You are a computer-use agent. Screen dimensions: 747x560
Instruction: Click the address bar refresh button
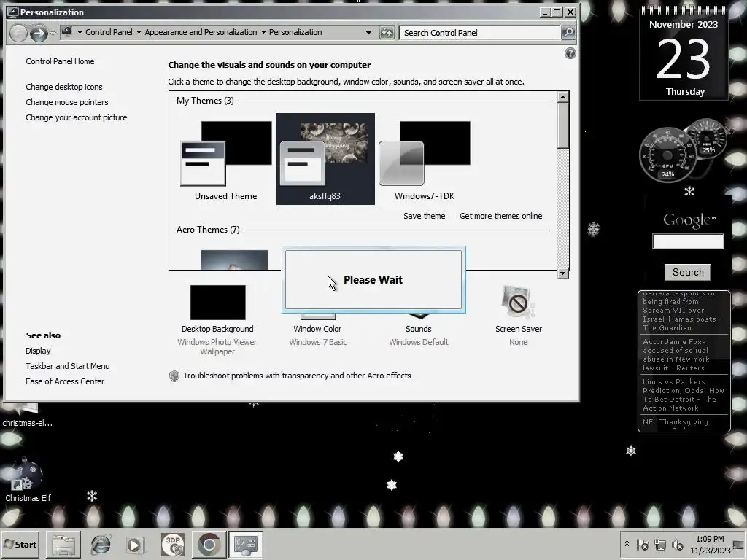pyautogui.click(x=387, y=32)
